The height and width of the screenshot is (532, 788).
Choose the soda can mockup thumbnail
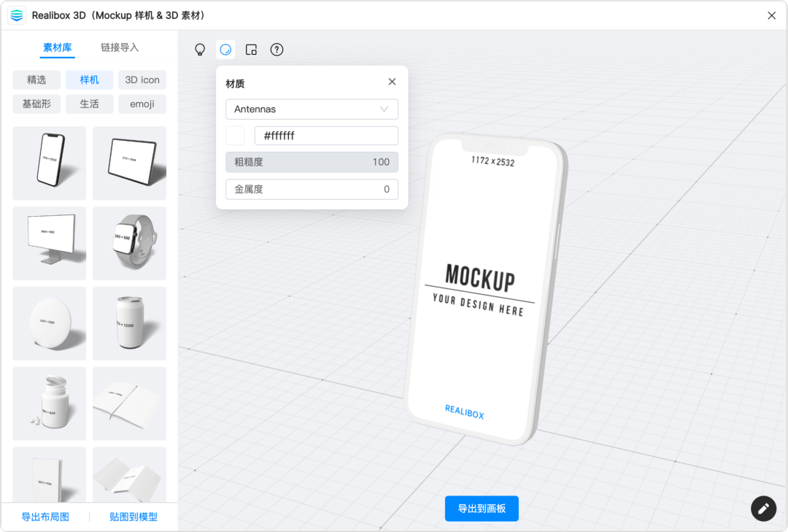pyautogui.click(x=130, y=323)
